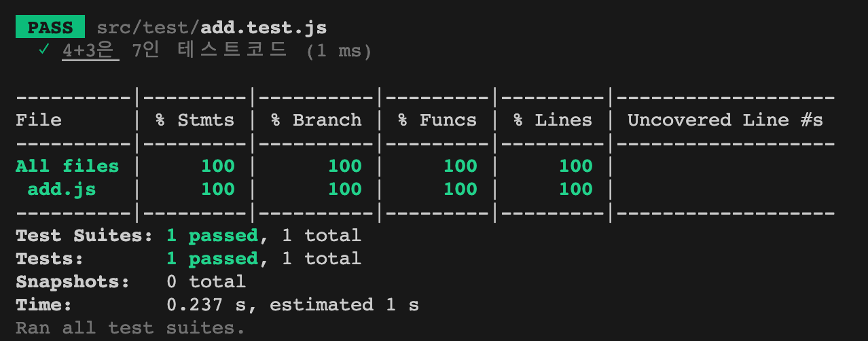This screenshot has width=868, height=341.
Task: Click '7인 테스트코드' test description
Action: click(x=210, y=51)
